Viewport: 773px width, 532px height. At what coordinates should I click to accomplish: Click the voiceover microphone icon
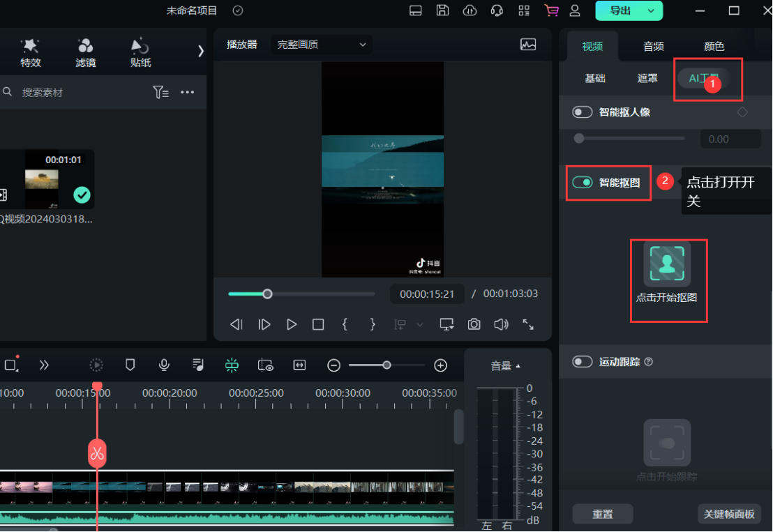(x=164, y=365)
